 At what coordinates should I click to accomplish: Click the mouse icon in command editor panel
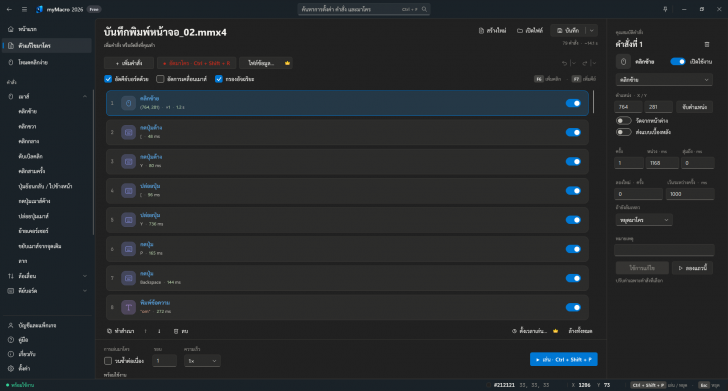point(623,61)
